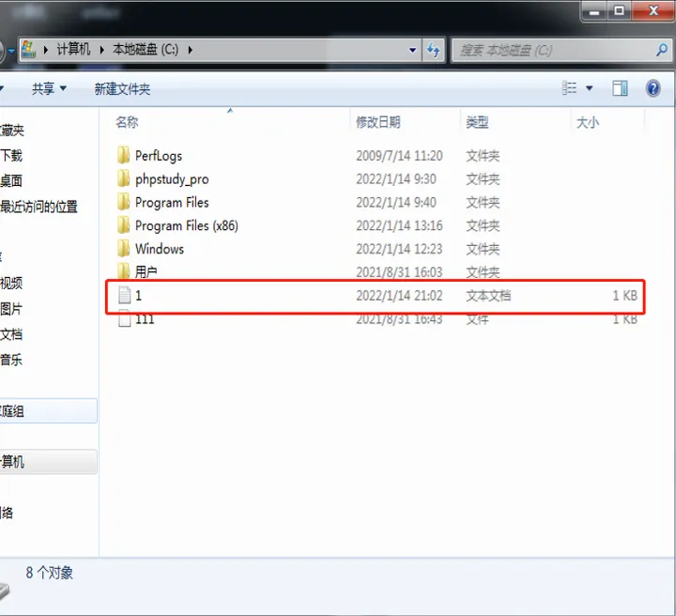Select the text document icon named 1

[125, 295]
